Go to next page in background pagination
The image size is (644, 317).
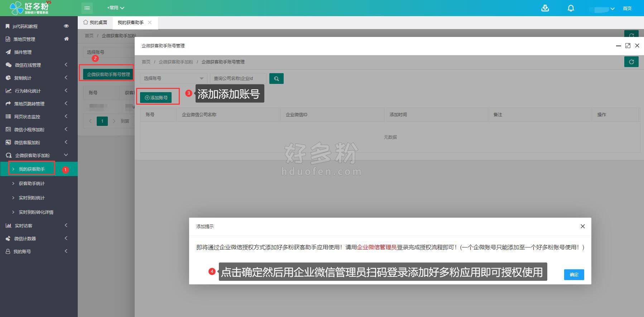pyautogui.click(x=114, y=121)
